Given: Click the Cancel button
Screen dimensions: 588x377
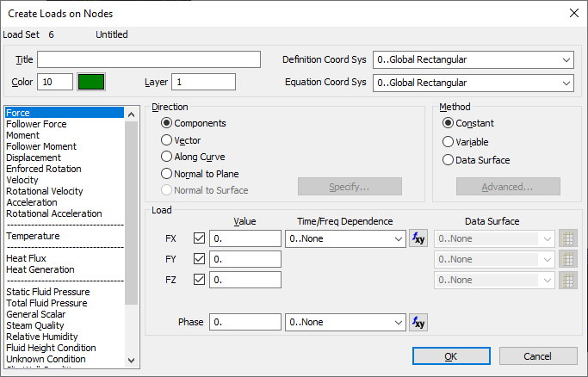Looking at the screenshot, I should tap(538, 356).
